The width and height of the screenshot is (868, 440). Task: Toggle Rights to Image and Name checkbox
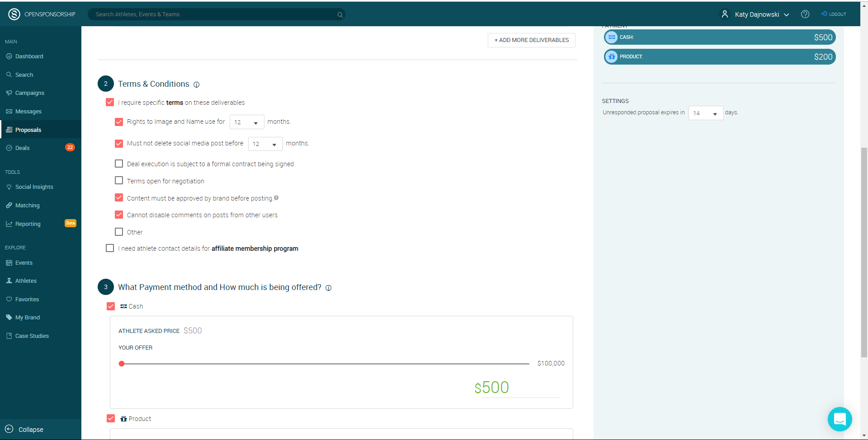tap(119, 122)
